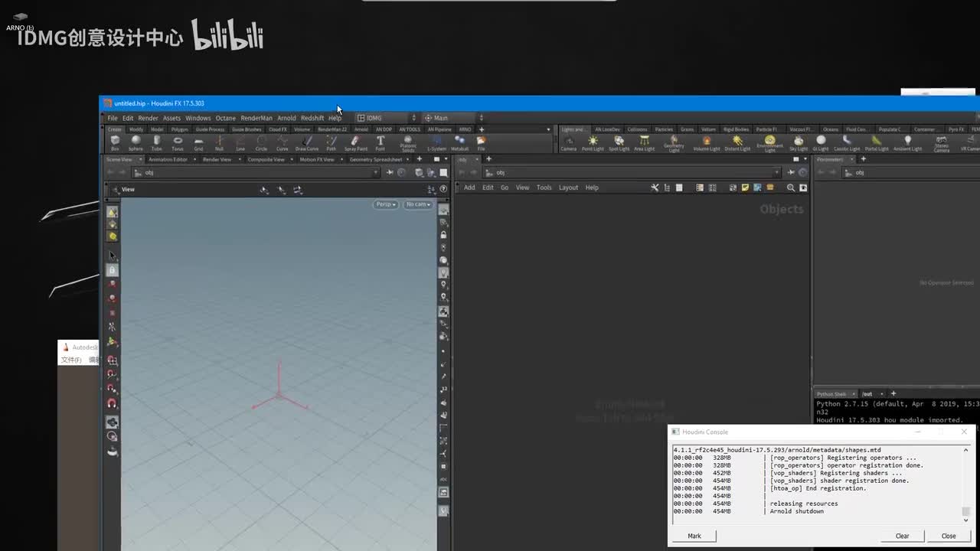
Task: Open the No cam camera dropdown
Action: click(x=418, y=204)
